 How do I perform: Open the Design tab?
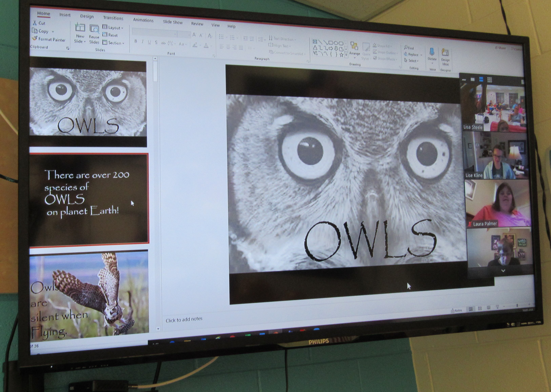[x=87, y=16]
